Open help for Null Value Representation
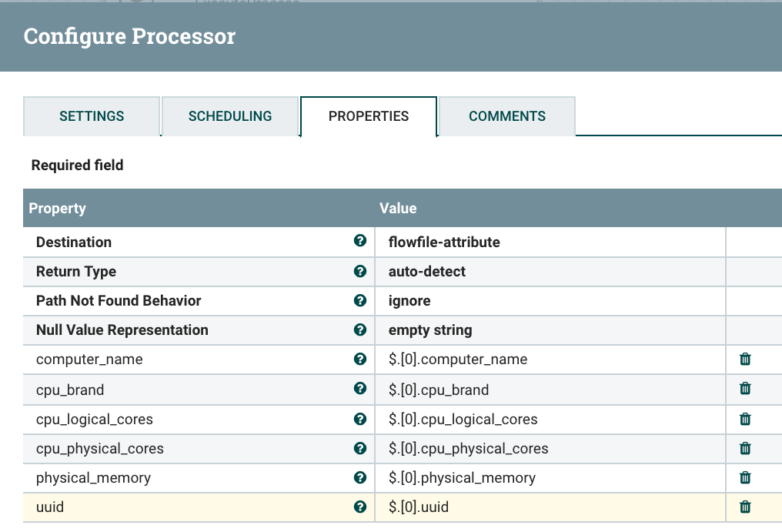 360,330
